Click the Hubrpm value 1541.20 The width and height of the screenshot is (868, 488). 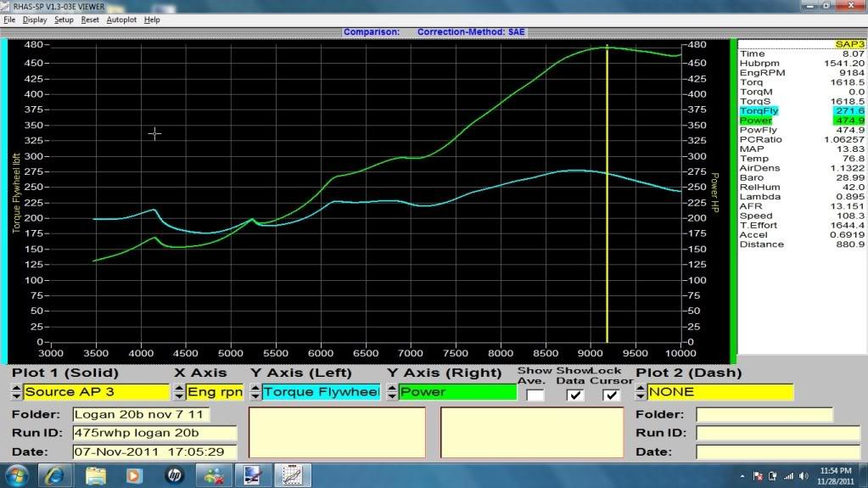pos(843,63)
